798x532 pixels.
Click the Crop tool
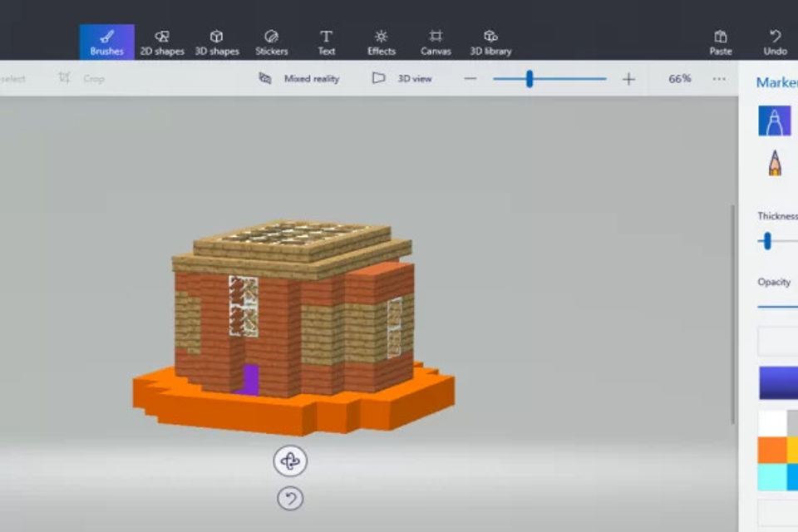81,78
